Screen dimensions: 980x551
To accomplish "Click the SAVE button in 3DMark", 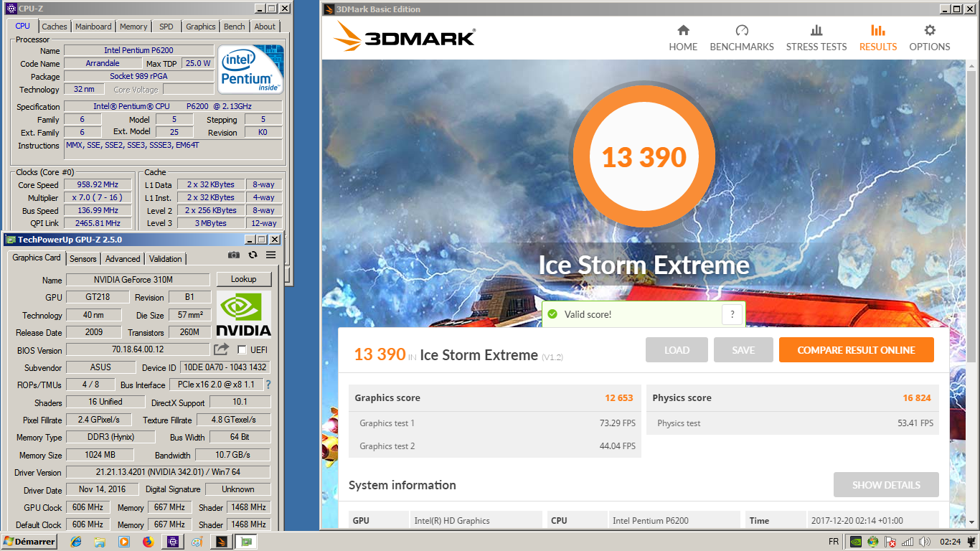I will click(x=743, y=350).
